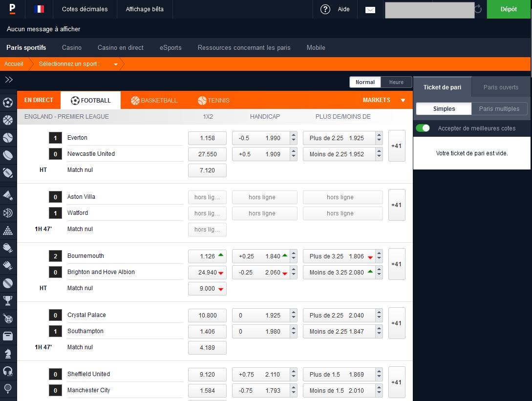Screen dimensions: 532x401
Task: Toggle Accepter de meilleures cotes switch
Action: pos(423,128)
